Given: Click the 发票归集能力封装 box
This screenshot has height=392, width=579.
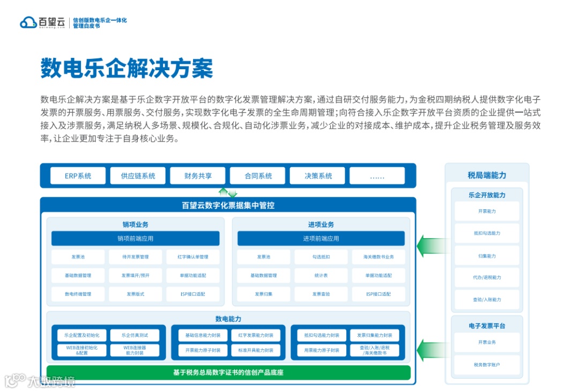Looking at the screenshot, I should tap(374, 336).
